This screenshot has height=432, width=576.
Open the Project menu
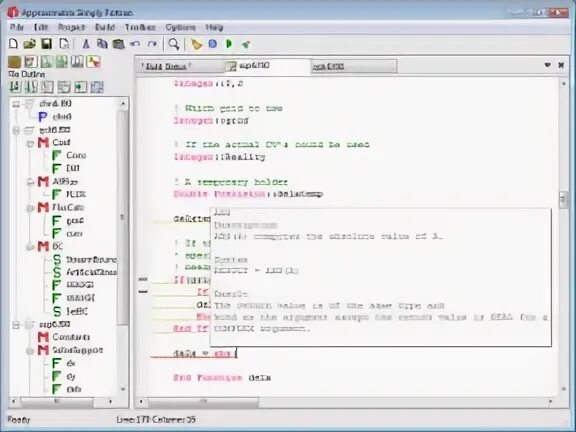click(x=72, y=27)
